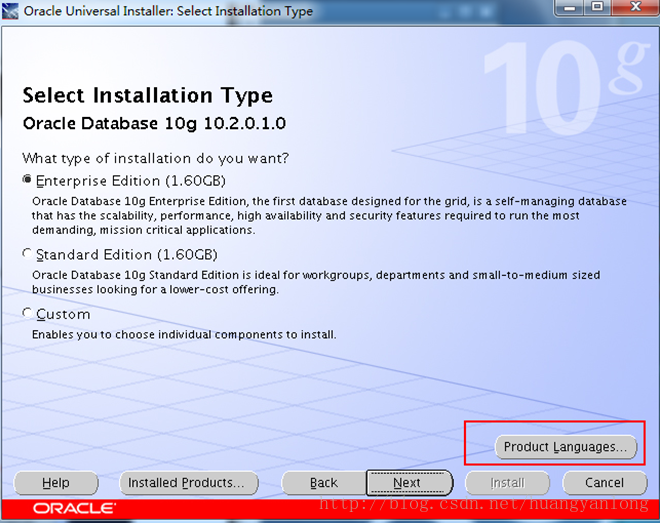Maximize the installer window
660x523 pixels.
click(597, 8)
